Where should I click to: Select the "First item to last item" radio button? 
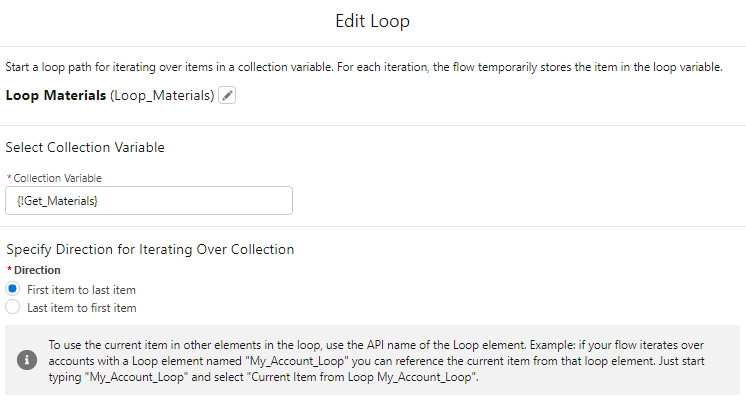13,289
